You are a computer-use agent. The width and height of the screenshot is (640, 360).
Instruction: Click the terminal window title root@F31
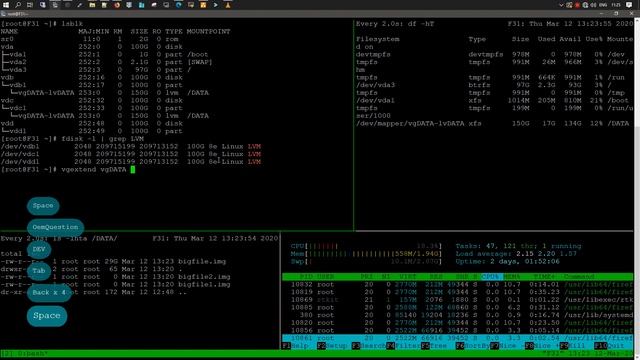pyautogui.click(x=17, y=13)
